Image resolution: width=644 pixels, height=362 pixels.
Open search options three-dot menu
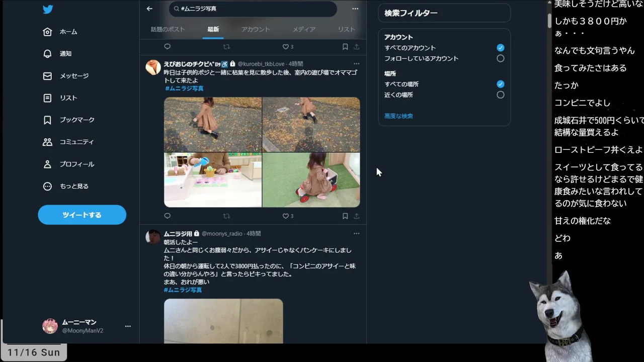[x=355, y=9]
